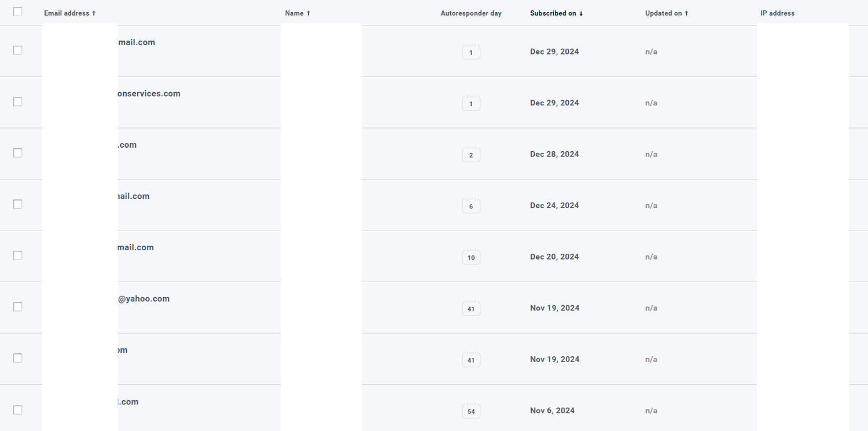This screenshot has height=431, width=868.
Task: Sort the list by the Name column header
Action: (x=294, y=13)
